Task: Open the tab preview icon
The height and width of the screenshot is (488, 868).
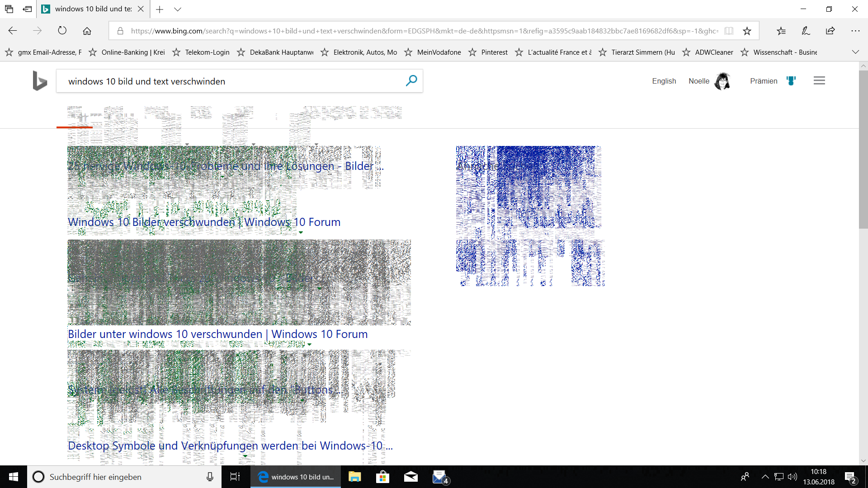Action: (9, 9)
